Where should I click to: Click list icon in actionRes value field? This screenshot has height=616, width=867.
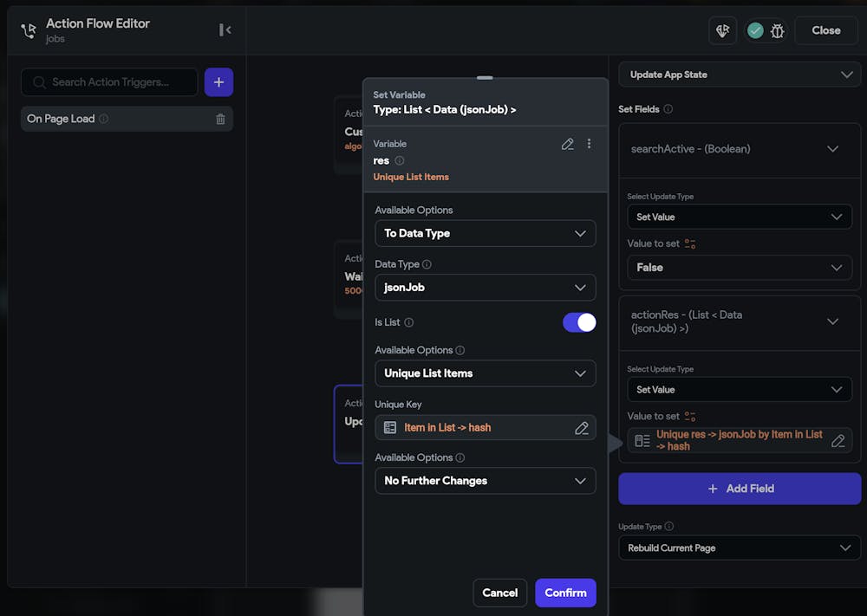pos(642,441)
